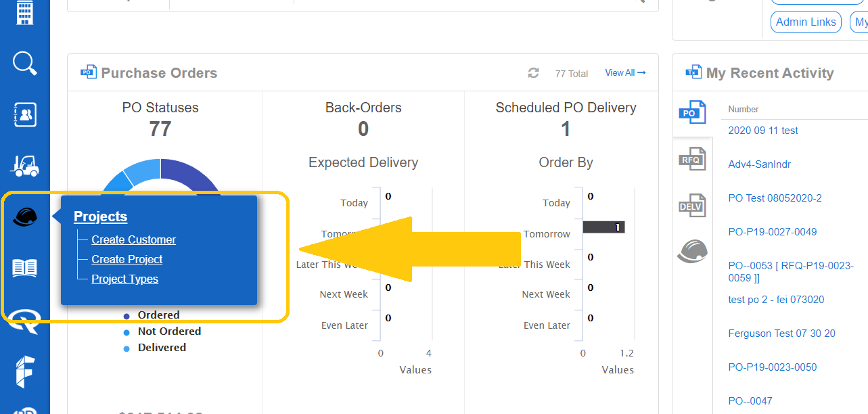Screen dimensions: 868x414
Task: Open the hard hat Projects icon
Action: pos(25,217)
